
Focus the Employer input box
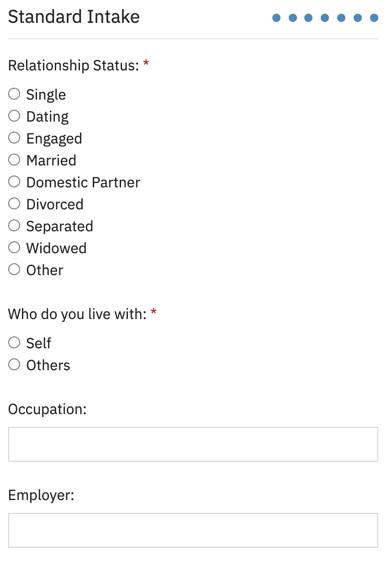[x=193, y=530]
